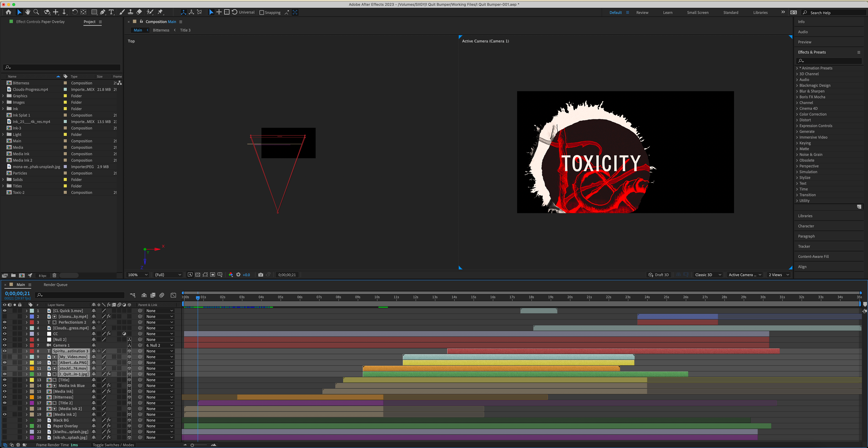This screenshot has width=868, height=448.
Task: Toggle transparency grid in viewer
Action: 198,275
